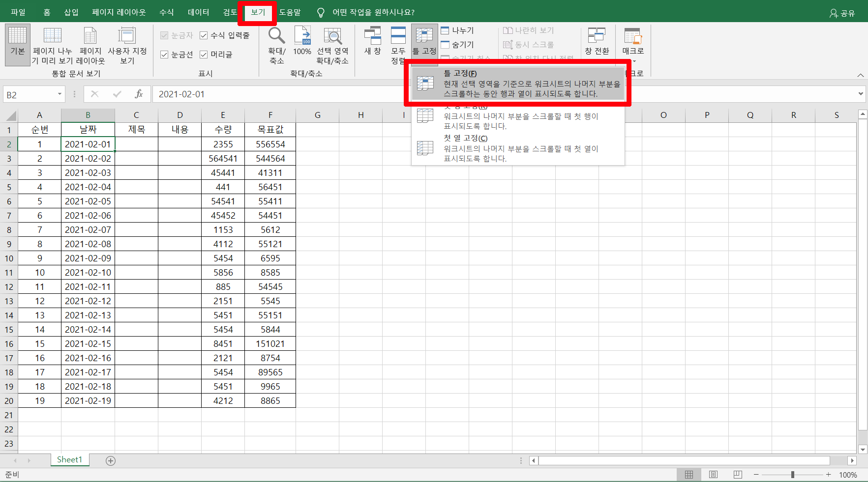The height and width of the screenshot is (482, 868).
Task: Open the 삽입 tab
Action: 71,12
